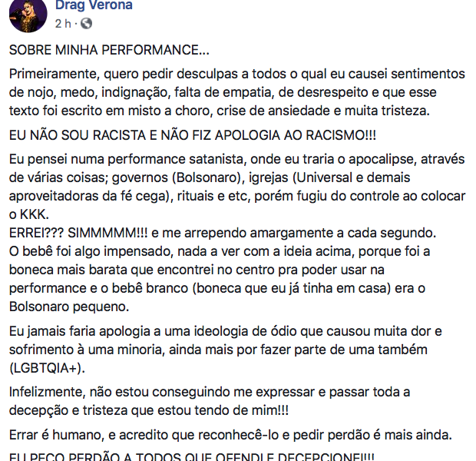
Task: Click the word 'Universal' in the igrejas parentheses
Action: [324, 177]
